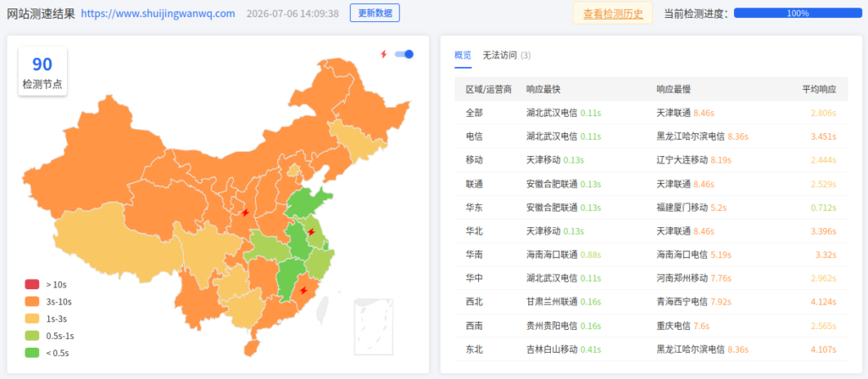Select the 华中 row label
The height and width of the screenshot is (379, 868).
475,278
